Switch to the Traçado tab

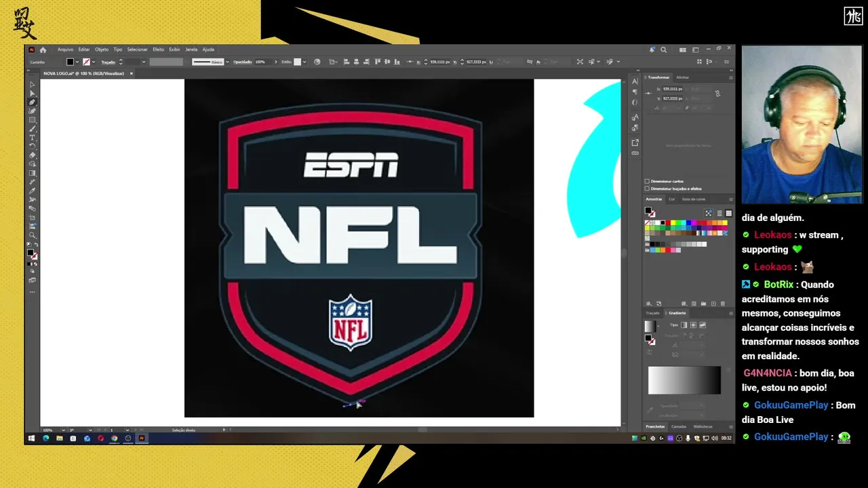[652, 313]
